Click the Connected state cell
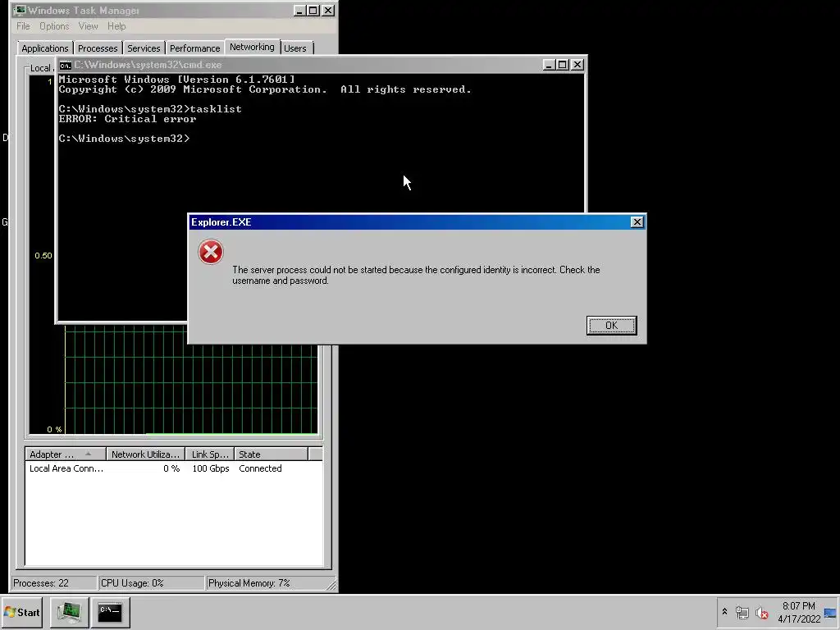The height and width of the screenshot is (630, 840). [260, 468]
